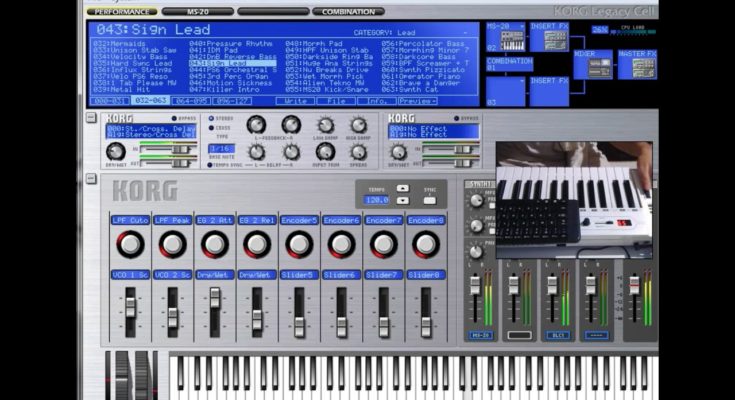
Task: Click the Write button
Action: 296,100
